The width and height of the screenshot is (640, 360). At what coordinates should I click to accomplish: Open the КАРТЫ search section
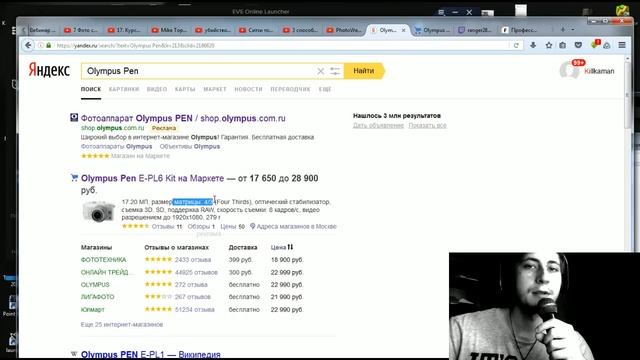click(x=185, y=89)
